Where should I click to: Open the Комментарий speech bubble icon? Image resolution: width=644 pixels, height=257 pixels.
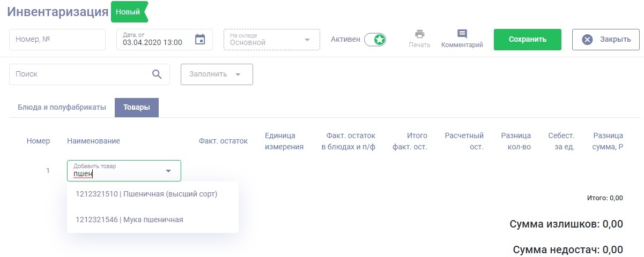(462, 34)
